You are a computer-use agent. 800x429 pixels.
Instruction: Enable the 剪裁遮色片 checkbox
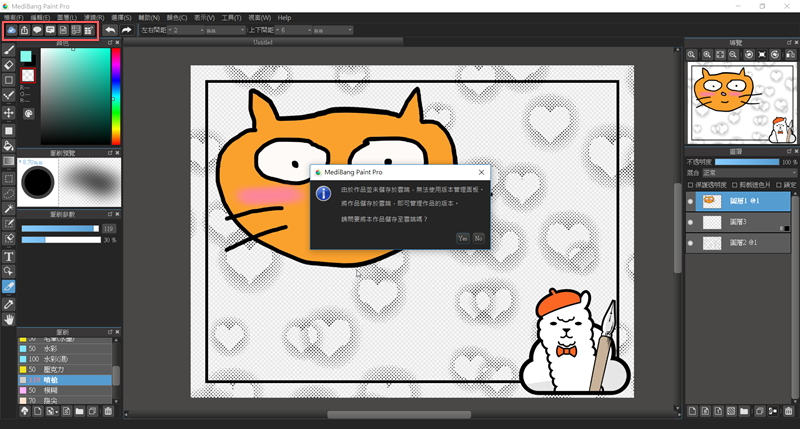tap(735, 184)
